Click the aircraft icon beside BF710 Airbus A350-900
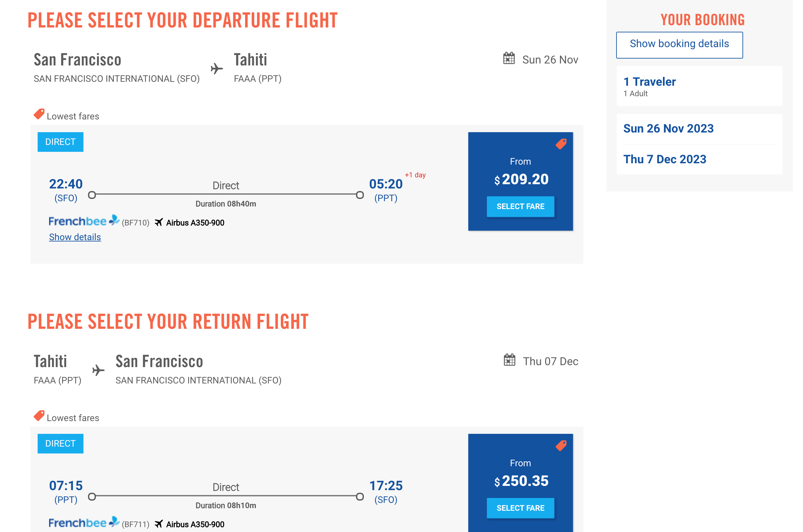This screenshot has width=803, height=532. 158,222
